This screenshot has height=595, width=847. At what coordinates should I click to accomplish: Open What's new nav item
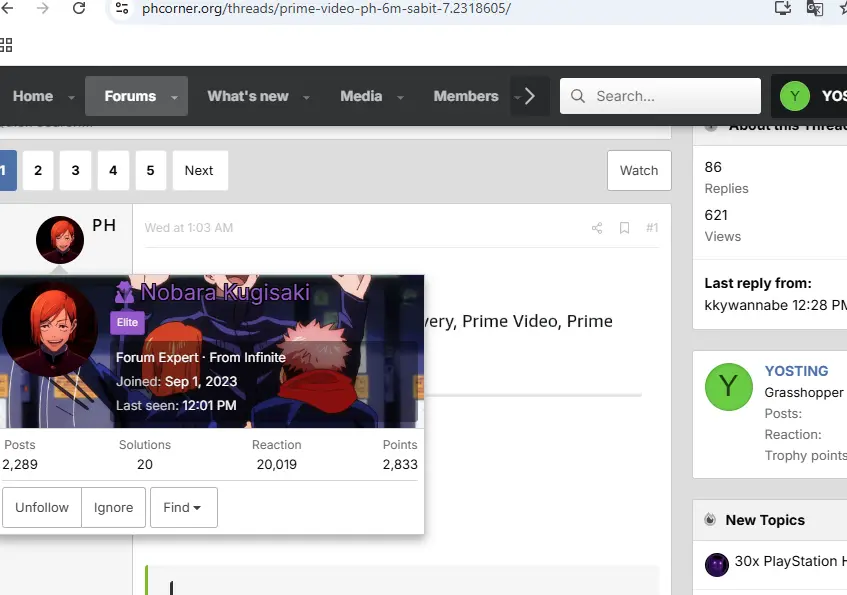(x=248, y=96)
